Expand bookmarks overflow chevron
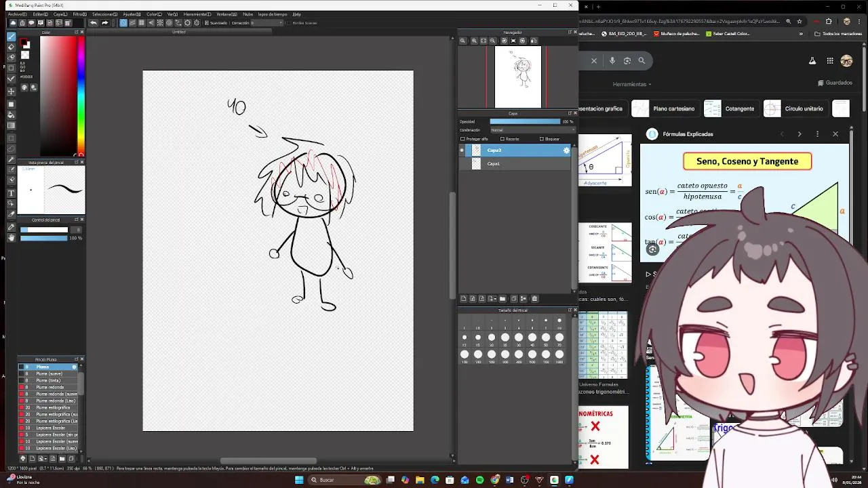868x488 pixels. click(801, 33)
